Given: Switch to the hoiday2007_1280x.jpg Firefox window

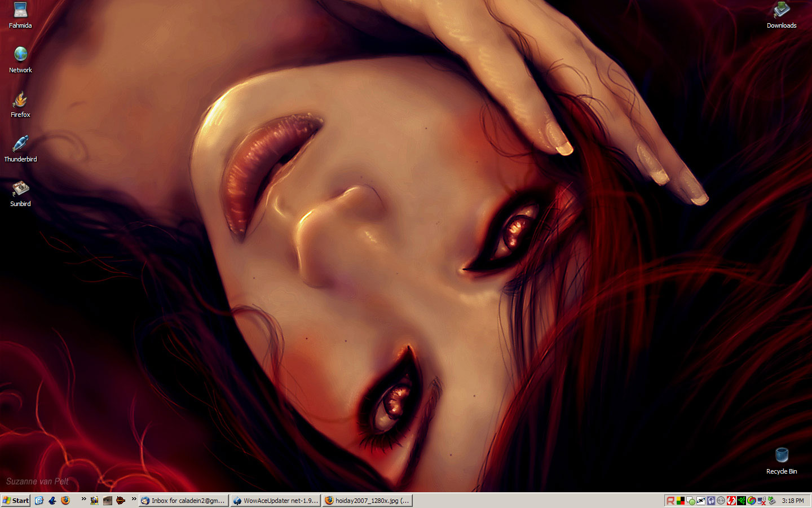Looking at the screenshot, I should click(x=368, y=501).
